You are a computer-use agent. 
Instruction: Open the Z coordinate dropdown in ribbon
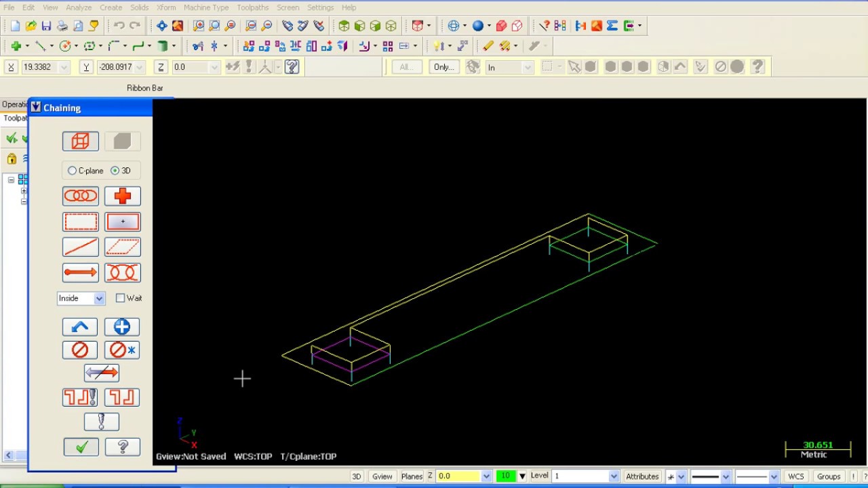pyautogui.click(x=214, y=67)
